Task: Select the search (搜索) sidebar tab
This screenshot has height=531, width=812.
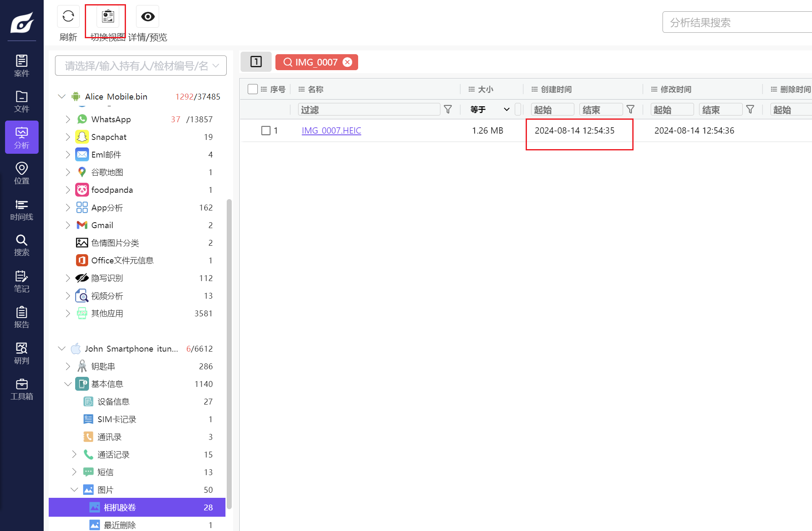Action: [x=21, y=245]
